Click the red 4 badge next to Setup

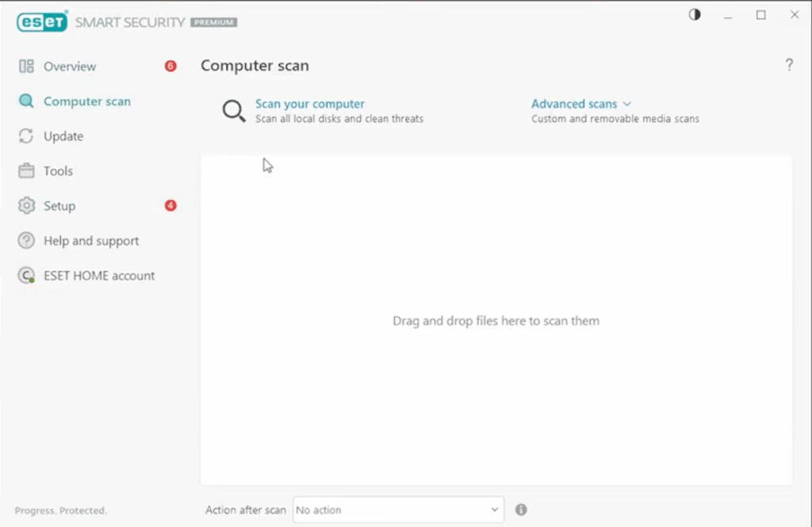pyautogui.click(x=170, y=205)
